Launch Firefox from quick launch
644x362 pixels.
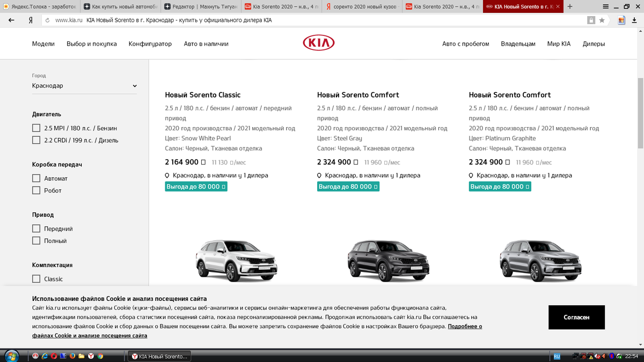coord(72,356)
